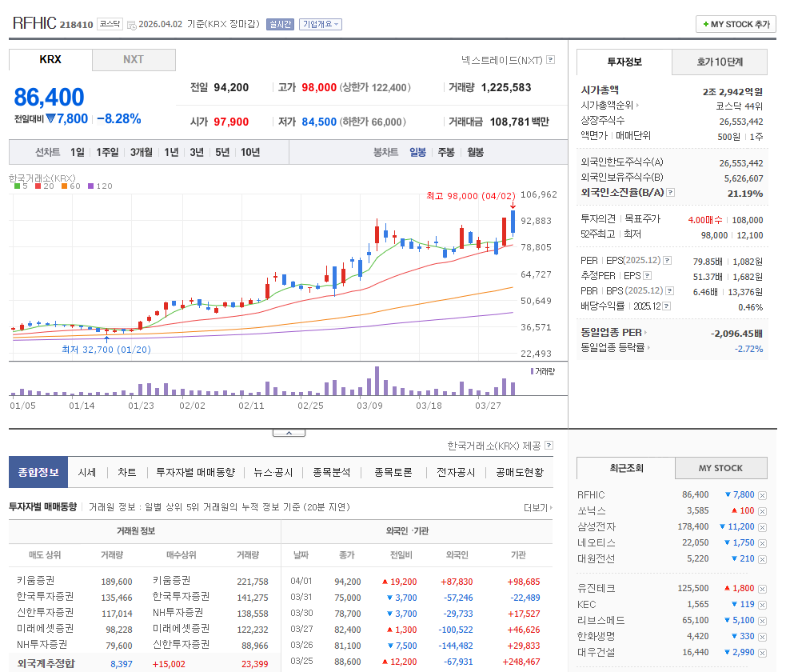
Task: Add stock with MY STOCK 추가 button
Action: click(x=736, y=24)
